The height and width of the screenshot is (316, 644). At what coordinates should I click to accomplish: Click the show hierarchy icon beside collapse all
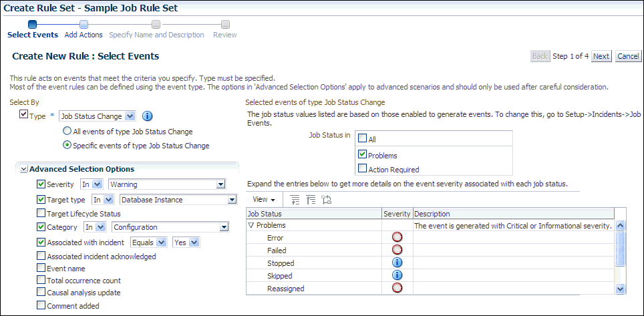(x=327, y=200)
